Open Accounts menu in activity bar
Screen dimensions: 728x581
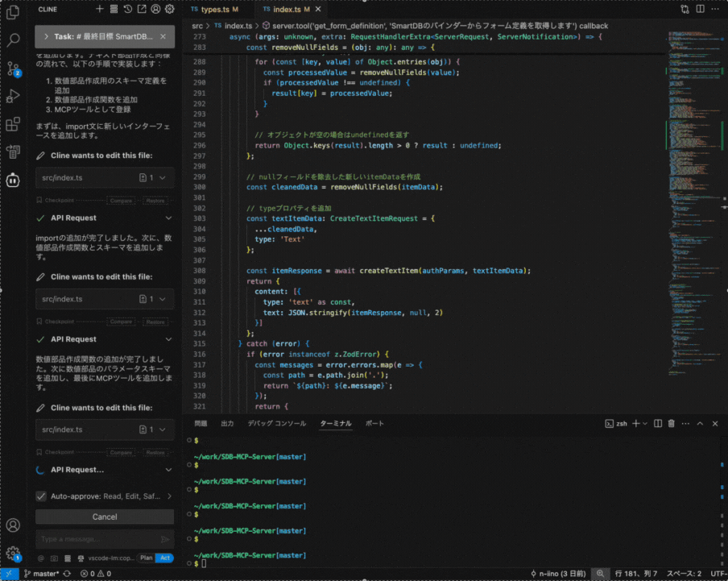(x=13, y=525)
